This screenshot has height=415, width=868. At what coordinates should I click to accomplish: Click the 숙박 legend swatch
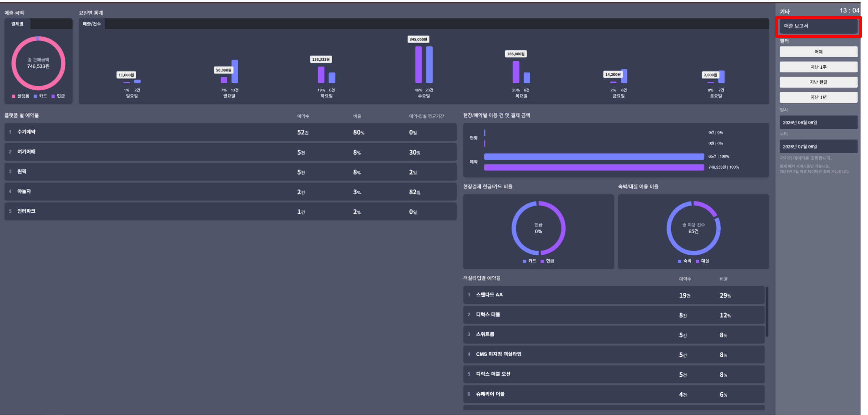pyautogui.click(x=680, y=261)
